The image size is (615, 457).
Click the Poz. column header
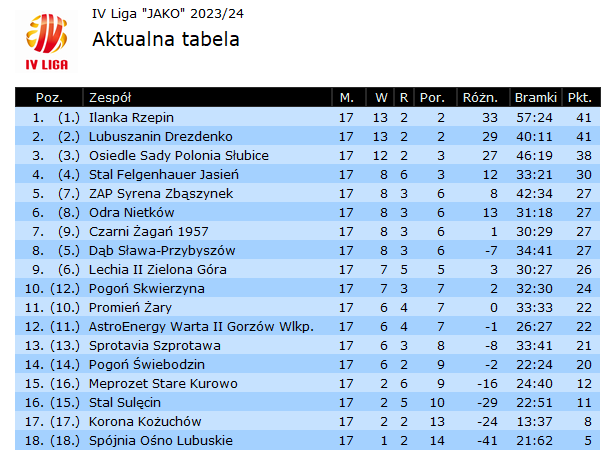coord(49,97)
